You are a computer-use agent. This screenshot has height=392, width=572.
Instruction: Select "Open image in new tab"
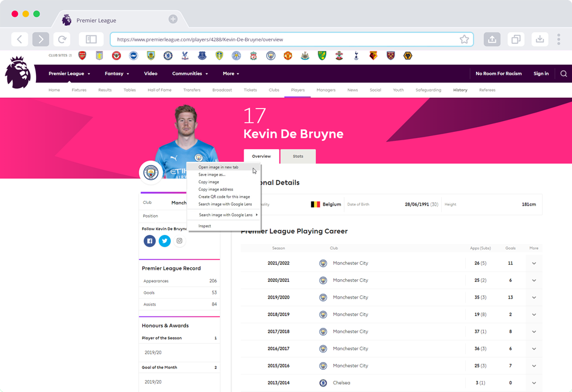tap(218, 167)
